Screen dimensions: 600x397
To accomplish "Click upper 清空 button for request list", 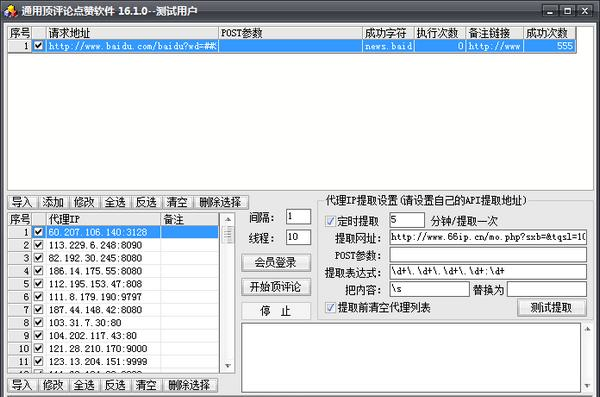I will [177, 202].
